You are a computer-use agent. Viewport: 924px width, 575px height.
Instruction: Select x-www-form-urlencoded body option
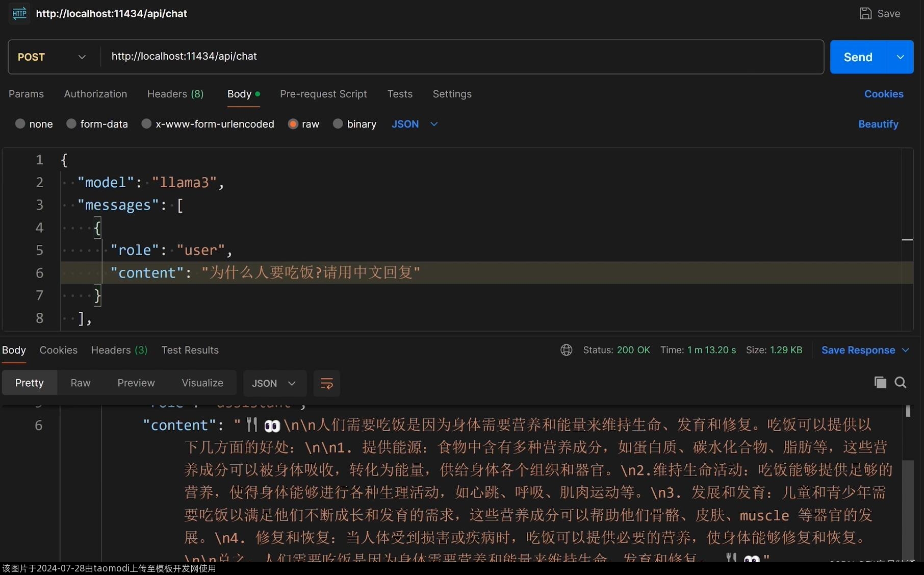pyautogui.click(x=146, y=124)
